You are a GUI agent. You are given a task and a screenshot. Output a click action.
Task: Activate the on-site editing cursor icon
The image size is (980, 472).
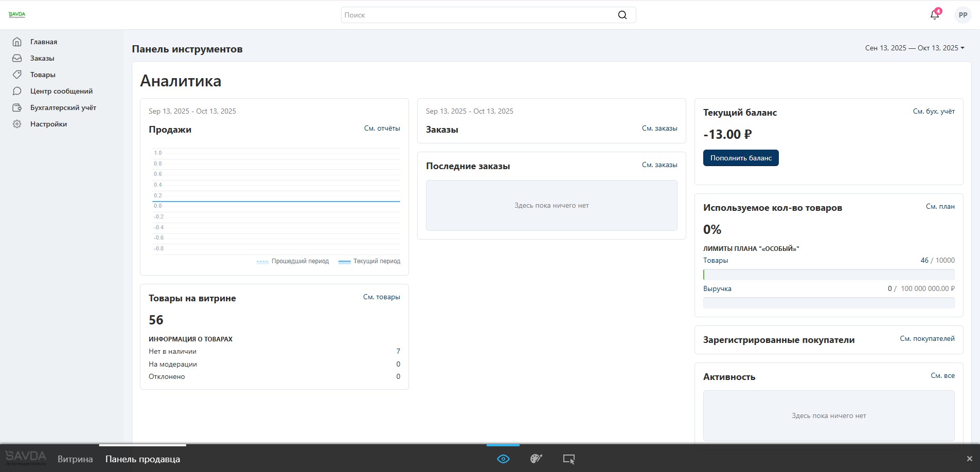tap(568, 459)
